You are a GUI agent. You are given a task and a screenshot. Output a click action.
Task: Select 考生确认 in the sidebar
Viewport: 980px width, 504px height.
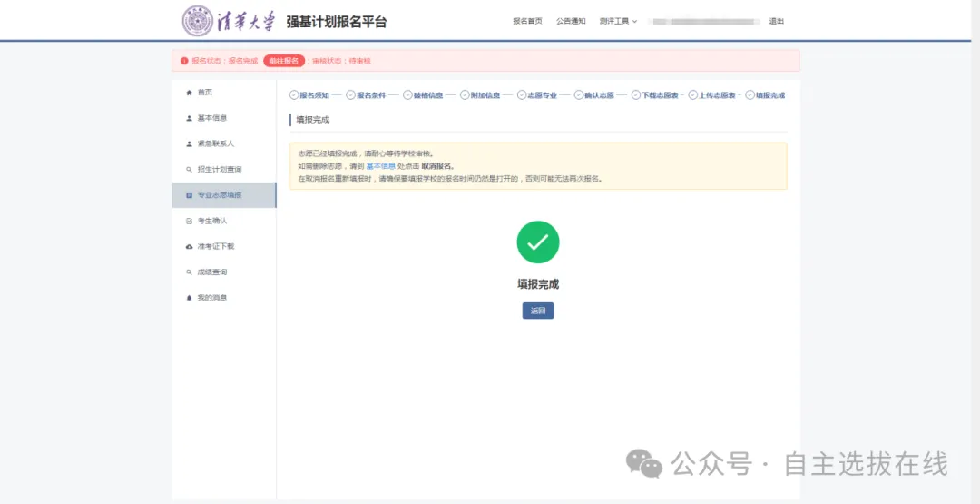click(211, 221)
